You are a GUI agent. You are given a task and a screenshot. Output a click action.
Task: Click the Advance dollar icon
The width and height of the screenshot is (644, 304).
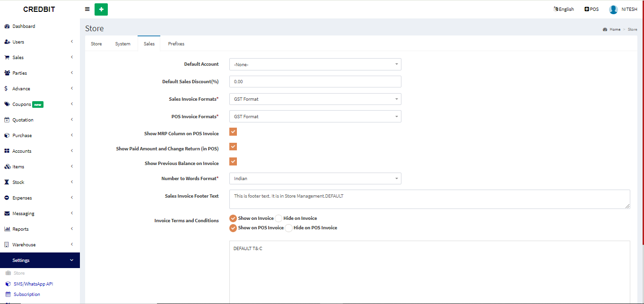6,89
